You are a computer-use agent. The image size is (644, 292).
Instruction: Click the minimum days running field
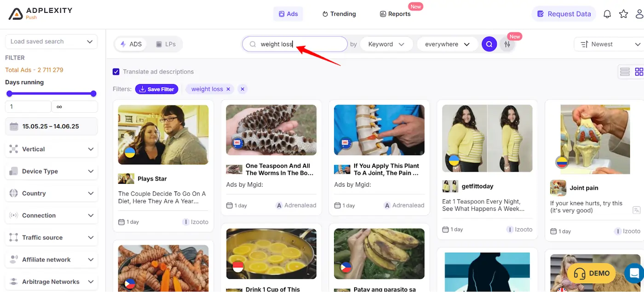[28, 107]
